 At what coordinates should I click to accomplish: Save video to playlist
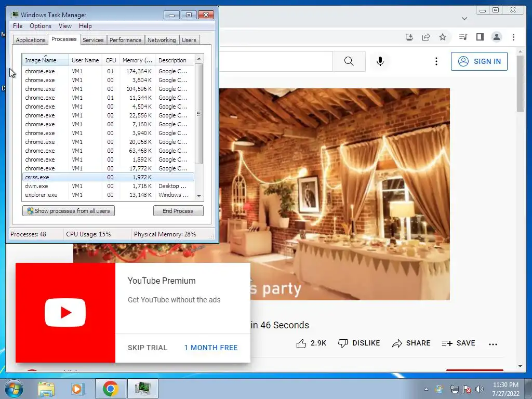458,343
